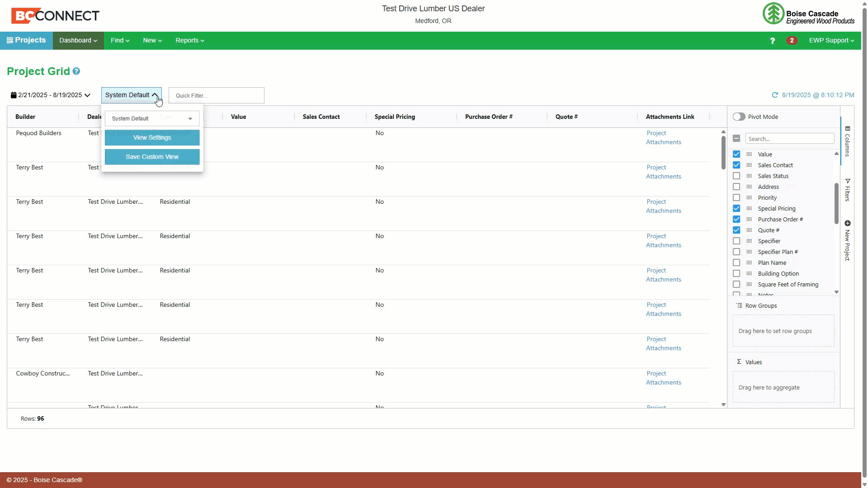Click the Quick Filter input field
Image resolution: width=868 pixels, height=488 pixels.
click(216, 95)
